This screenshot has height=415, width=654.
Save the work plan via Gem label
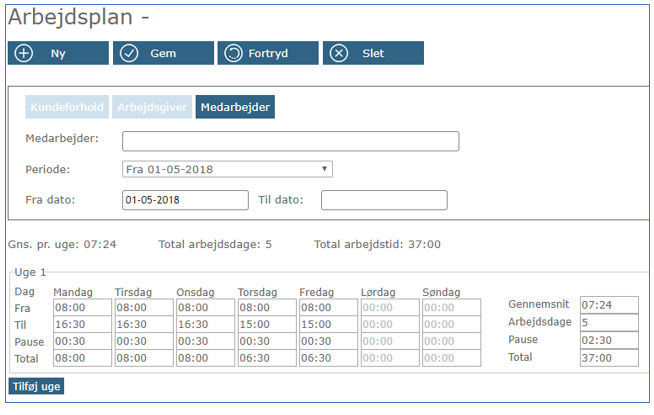(163, 53)
